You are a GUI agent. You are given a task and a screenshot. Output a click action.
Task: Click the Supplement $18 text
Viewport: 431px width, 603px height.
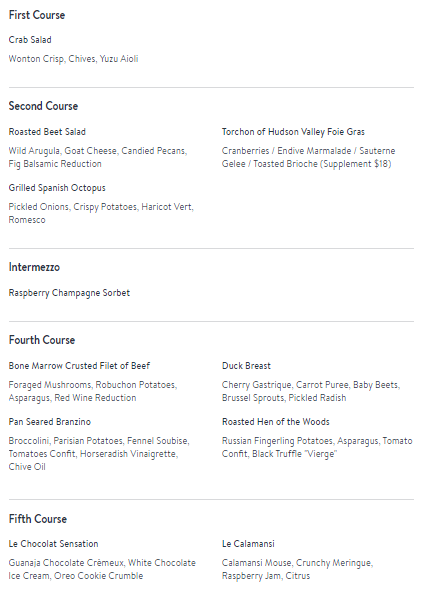tap(356, 164)
